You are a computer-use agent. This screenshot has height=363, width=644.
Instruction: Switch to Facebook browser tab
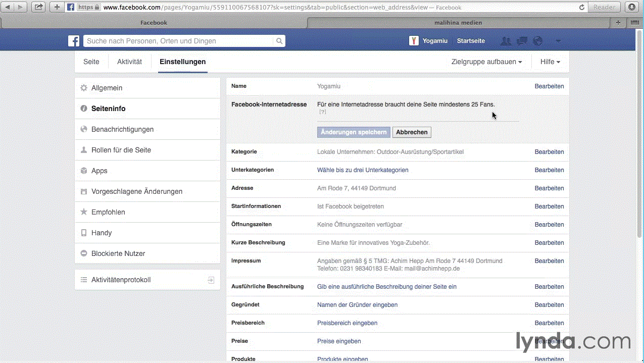154,23
